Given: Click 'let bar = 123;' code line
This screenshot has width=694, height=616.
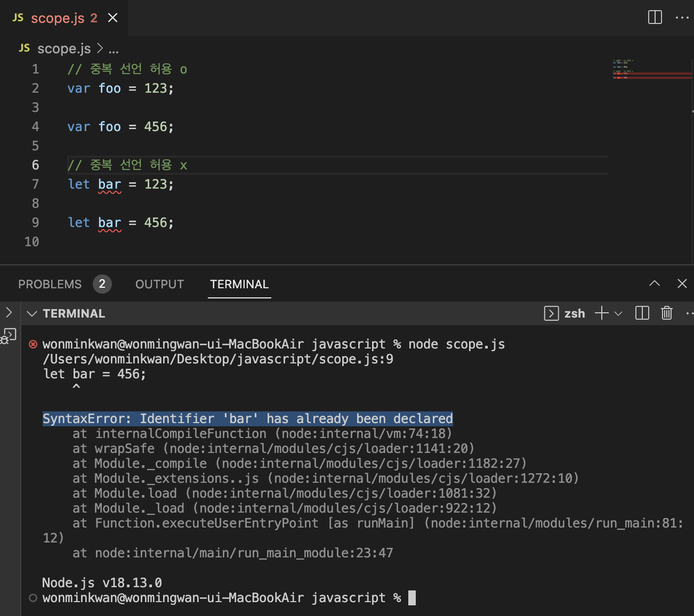Looking at the screenshot, I should tap(120, 184).
